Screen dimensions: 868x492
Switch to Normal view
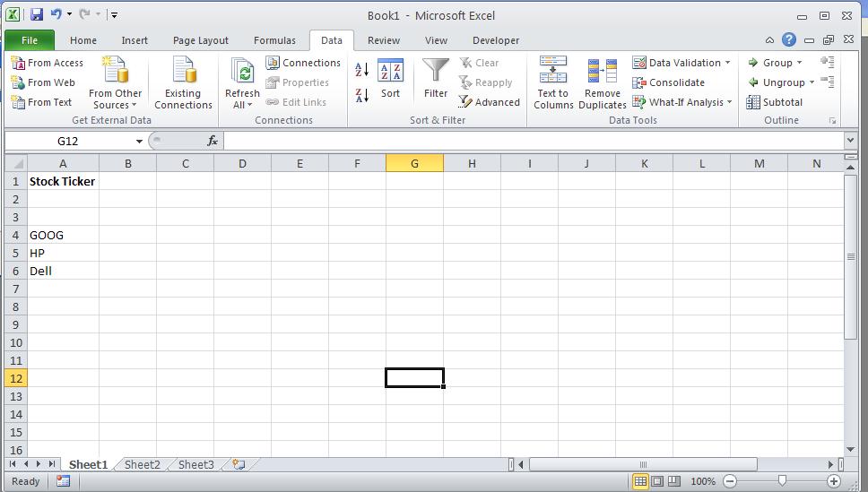pos(640,481)
